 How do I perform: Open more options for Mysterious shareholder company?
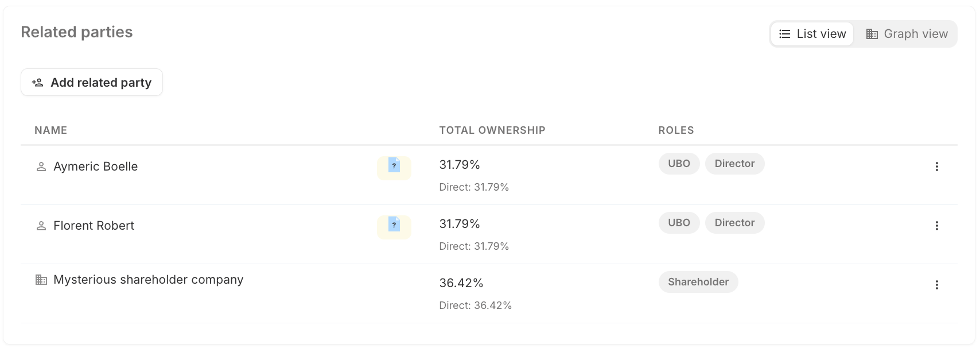(936, 285)
